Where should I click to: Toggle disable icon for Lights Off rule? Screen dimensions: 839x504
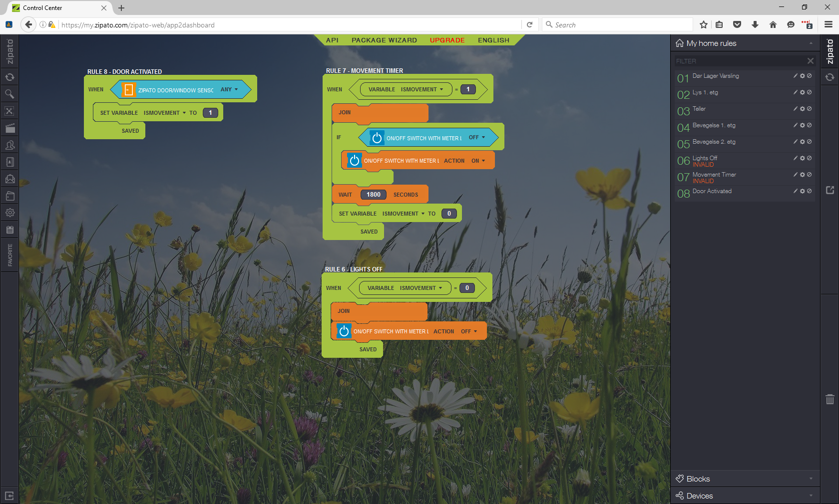[810, 158]
